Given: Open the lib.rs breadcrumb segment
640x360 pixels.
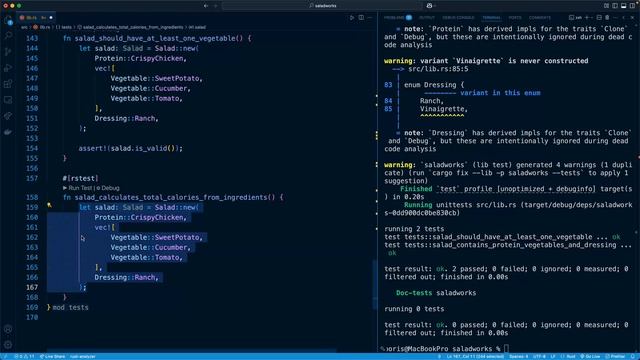Looking at the screenshot, I should pos(42,27).
